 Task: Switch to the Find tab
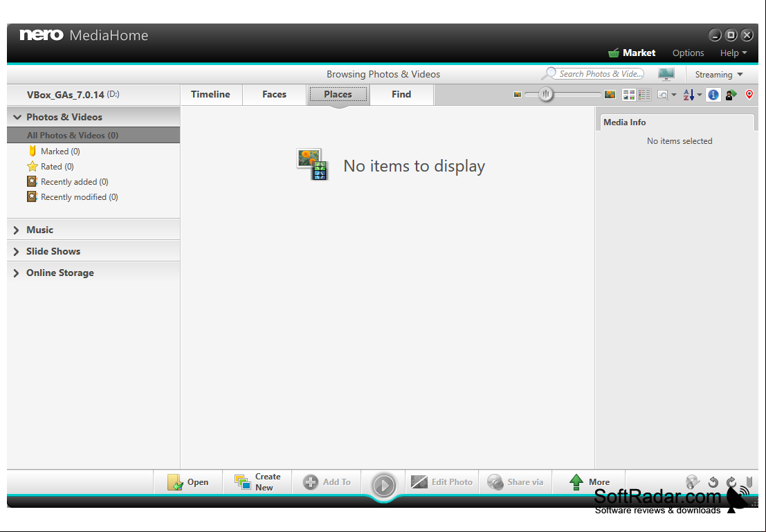point(401,94)
